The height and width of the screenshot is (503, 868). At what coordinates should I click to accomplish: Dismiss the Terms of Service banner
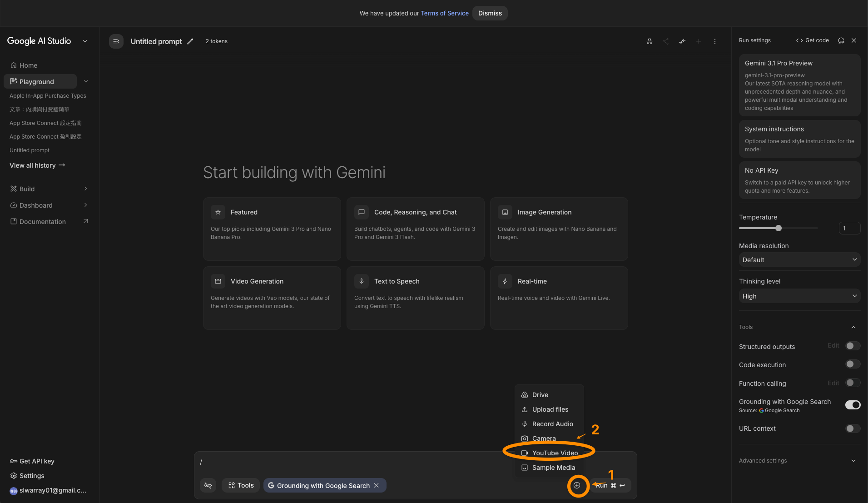(490, 13)
